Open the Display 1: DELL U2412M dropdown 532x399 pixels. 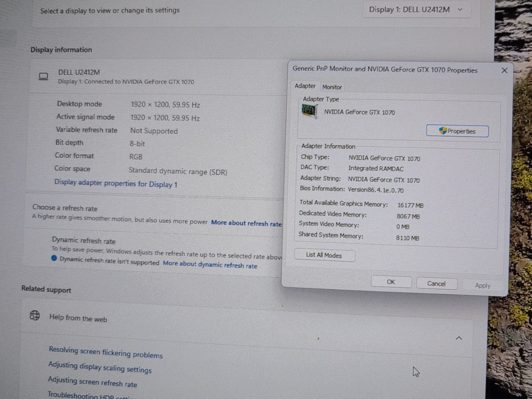pyautogui.click(x=416, y=10)
